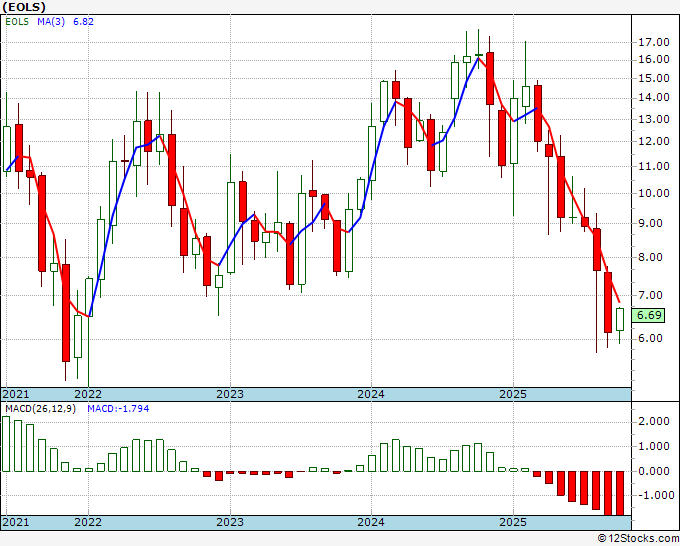The height and width of the screenshot is (546, 680).
Task: Click the 10.00 price axis label
Action: (x=654, y=193)
